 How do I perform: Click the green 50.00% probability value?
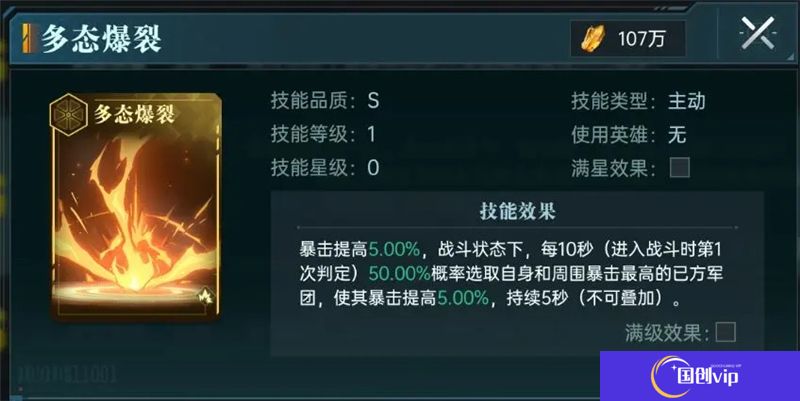point(399,273)
